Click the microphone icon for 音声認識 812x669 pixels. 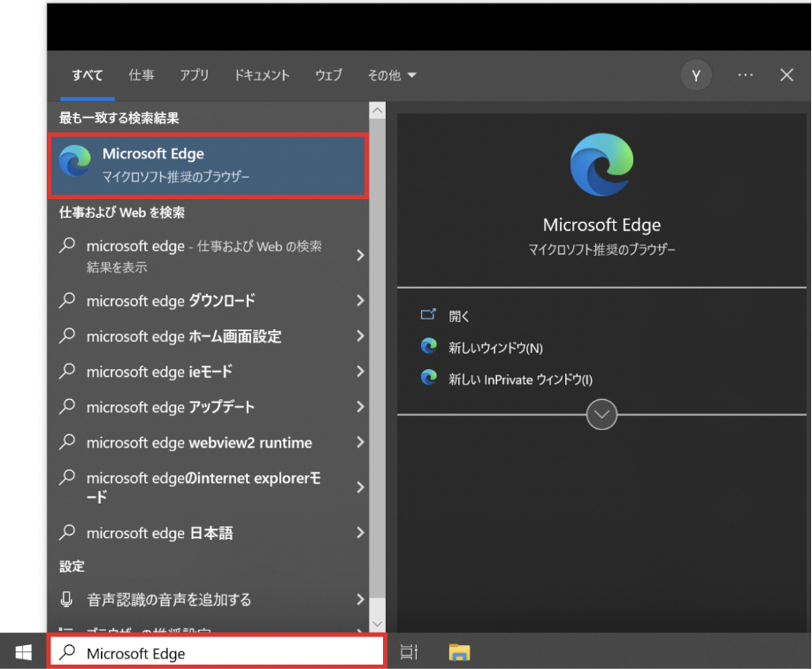(66, 600)
